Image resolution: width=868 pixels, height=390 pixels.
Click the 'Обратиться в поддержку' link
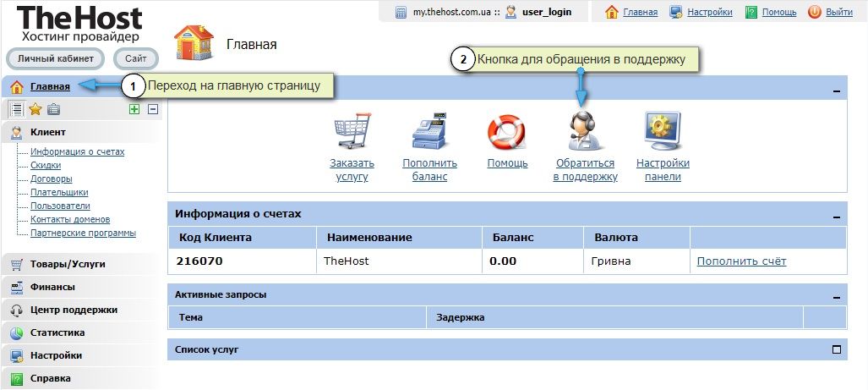coord(585,170)
